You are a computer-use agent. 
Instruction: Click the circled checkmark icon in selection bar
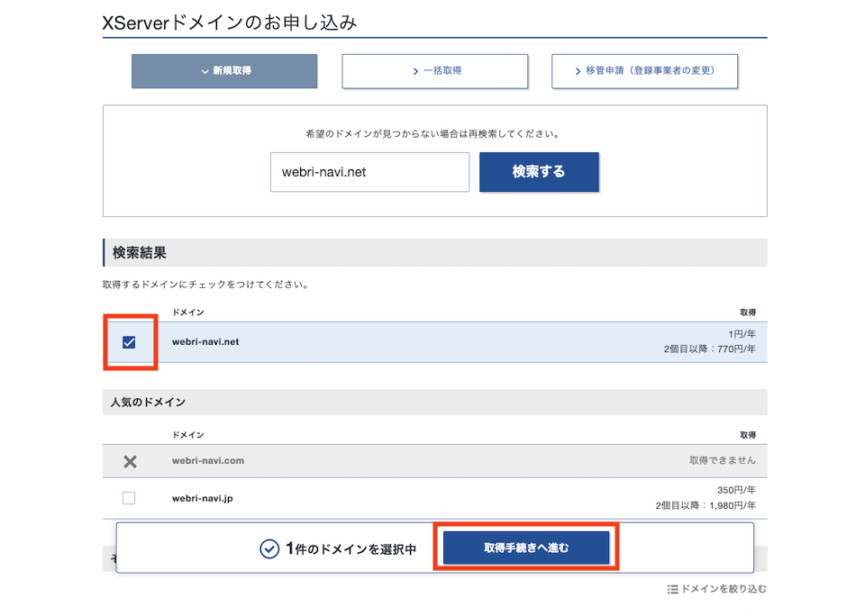click(x=269, y=548)
